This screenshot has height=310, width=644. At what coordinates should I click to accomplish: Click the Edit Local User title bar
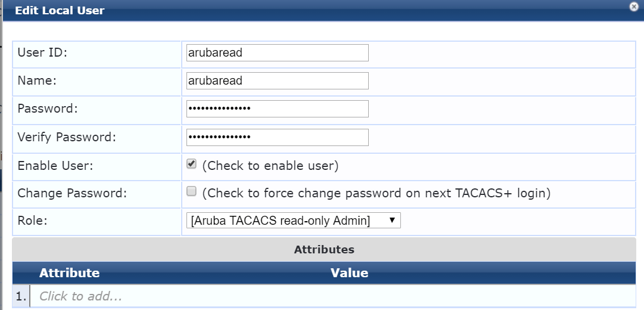tap(316, 10)
